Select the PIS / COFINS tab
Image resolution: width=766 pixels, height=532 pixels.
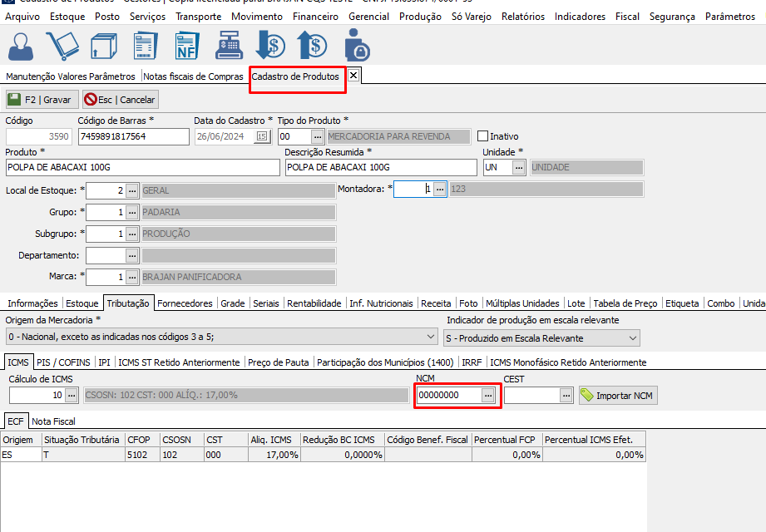pos(64,362)
